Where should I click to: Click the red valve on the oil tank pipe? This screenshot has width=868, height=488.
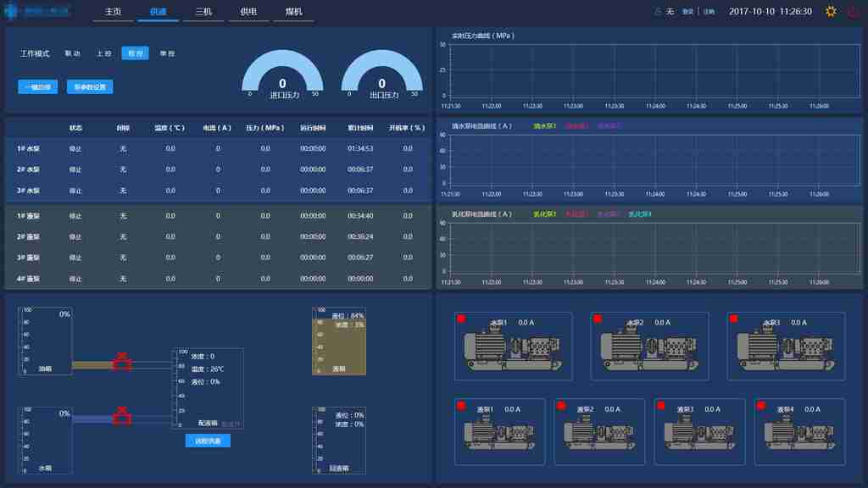[122, 362]
